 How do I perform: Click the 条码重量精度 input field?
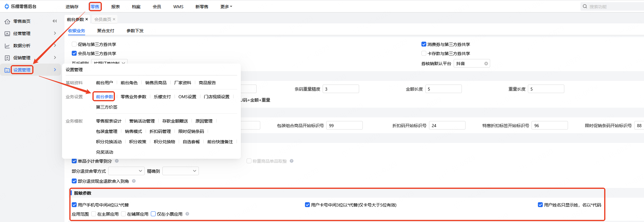tap(341, 89)
